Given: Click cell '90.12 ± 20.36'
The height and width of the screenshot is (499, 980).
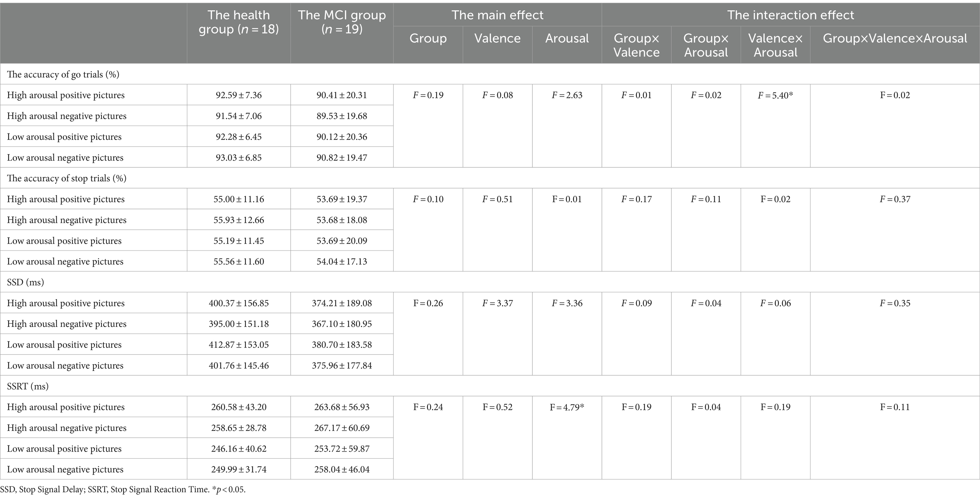Looking at the screenshot, I should [x=341, y=137].
